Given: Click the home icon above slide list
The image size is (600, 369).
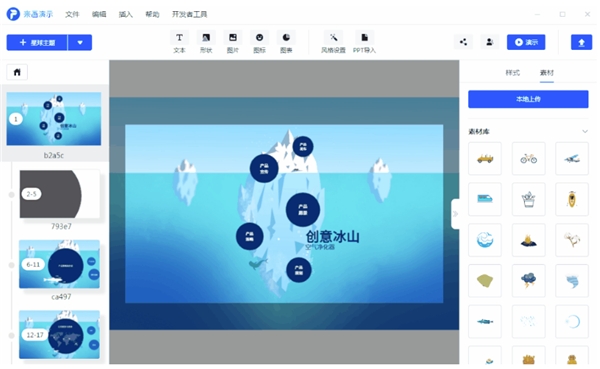Looking at the screenshot, I should (17, 72).
